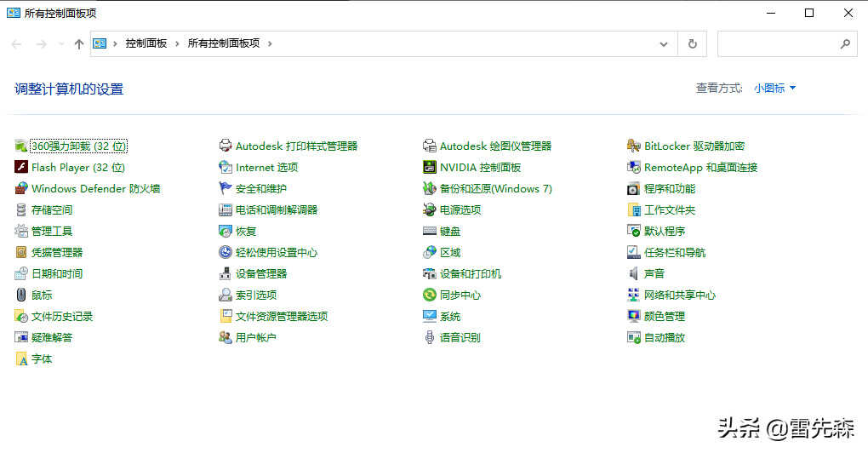Click the 同步中心 green icon
Viewport: 868px width, 453px height.
(x=430, y=295)
